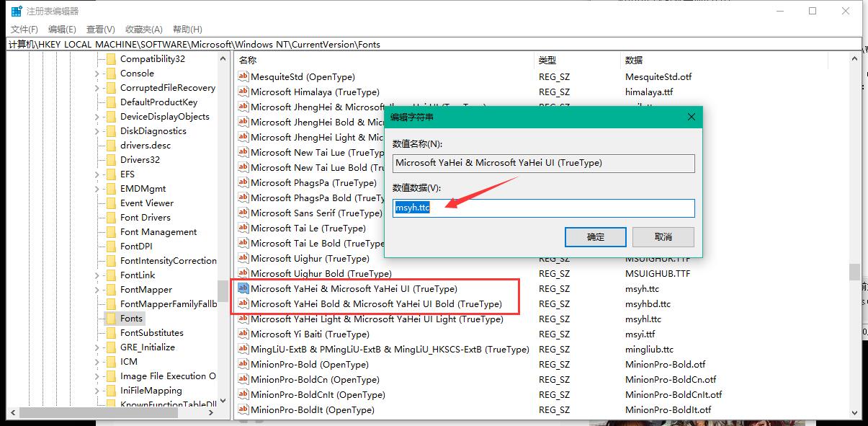
Task: Click the Event Viewer folder icon
Action: 111,203
